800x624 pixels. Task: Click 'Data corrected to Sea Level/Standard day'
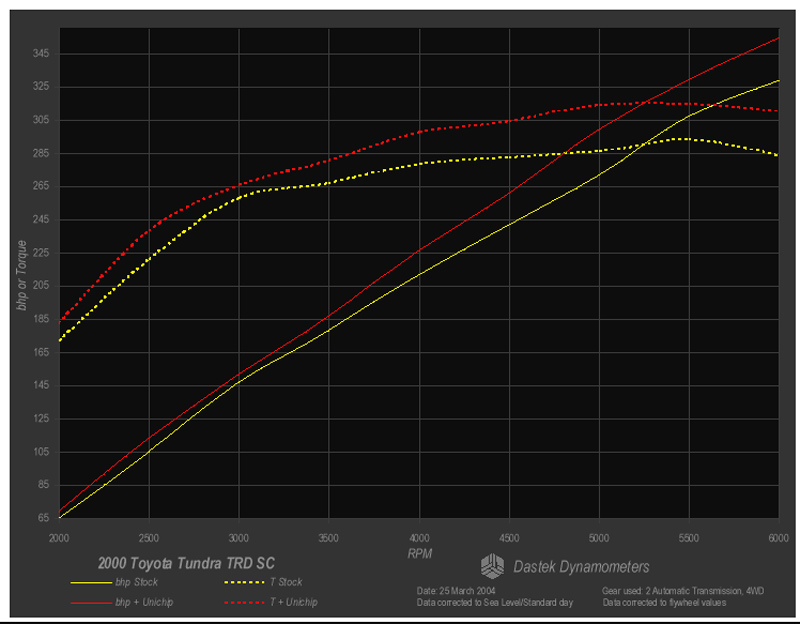pos(494,603)
